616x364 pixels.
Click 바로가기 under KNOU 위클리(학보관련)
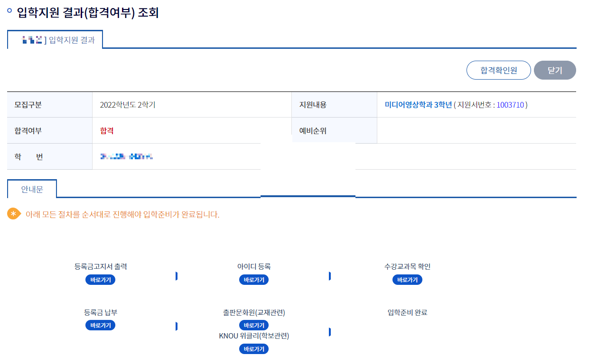click(x=254, y=349)
